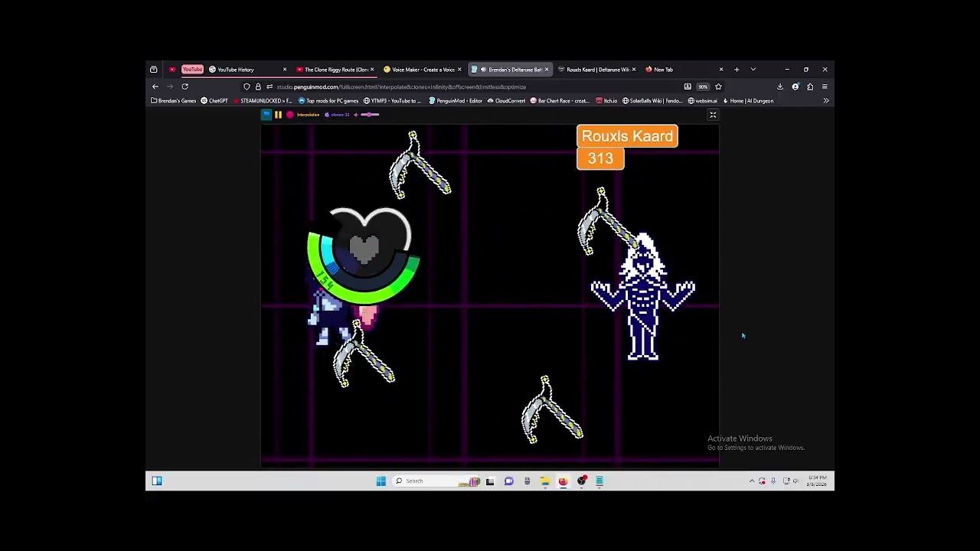Open Brendan's Games bookmark folder

(174, 101)
